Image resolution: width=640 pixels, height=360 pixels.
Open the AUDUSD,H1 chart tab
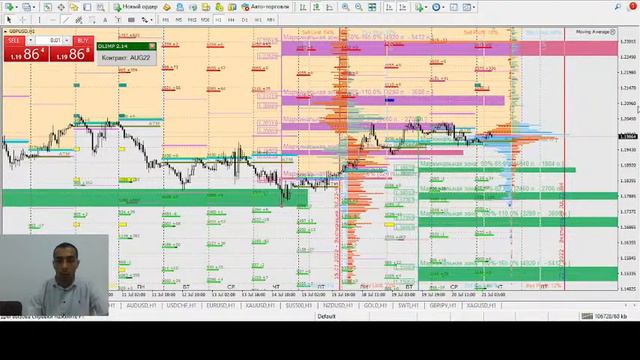(141, 305)
